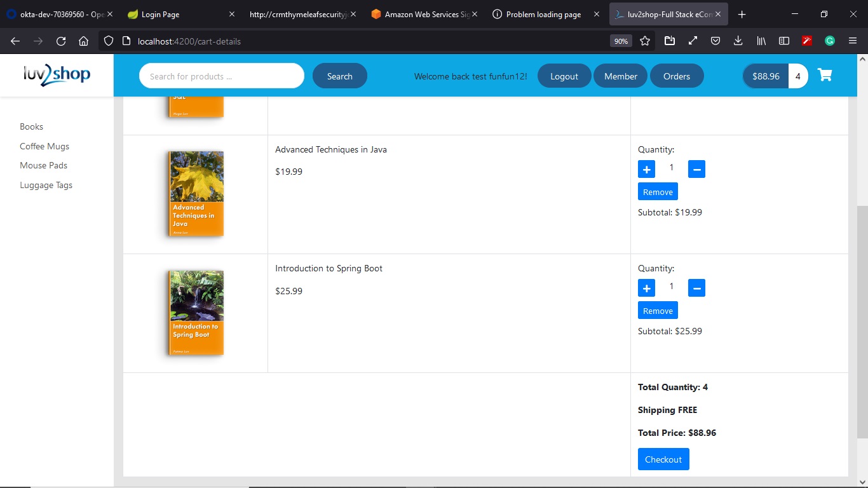Click the search for products field
The height and width of the screenshot is (488, 868).
click(222, 76)
